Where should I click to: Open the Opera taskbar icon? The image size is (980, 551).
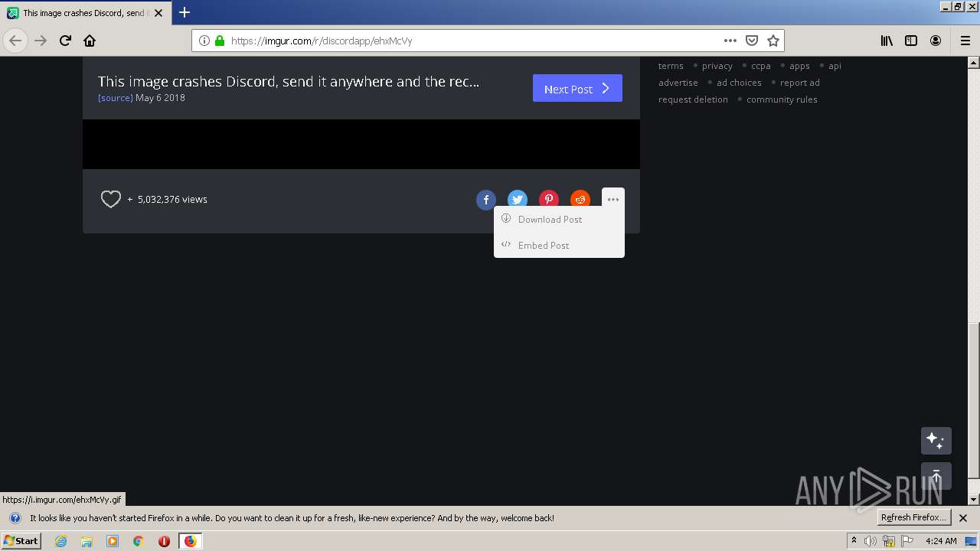click(164, 541)
